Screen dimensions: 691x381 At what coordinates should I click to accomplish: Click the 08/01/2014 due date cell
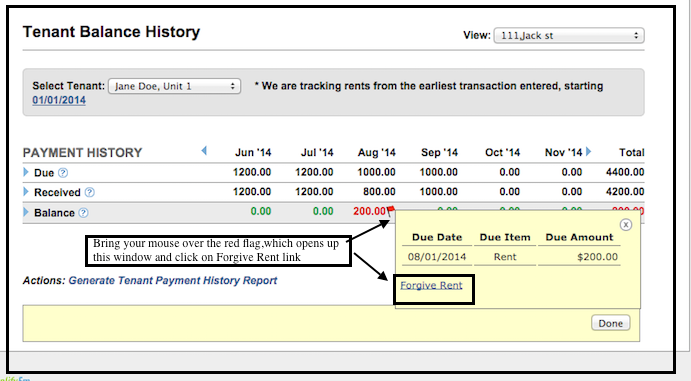(437, 257)
